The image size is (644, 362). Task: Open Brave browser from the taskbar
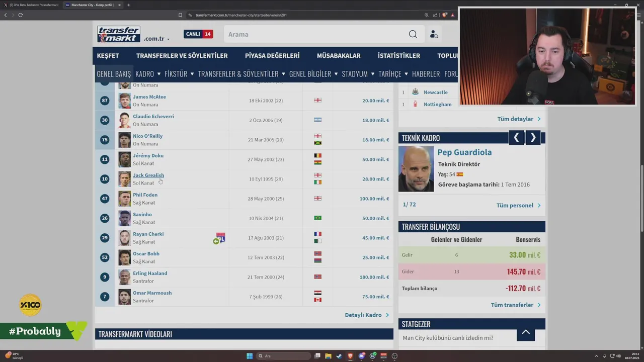351,356
